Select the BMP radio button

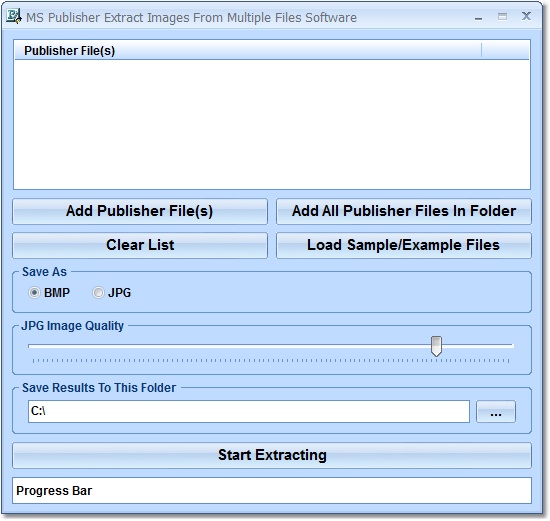[34, 292]
